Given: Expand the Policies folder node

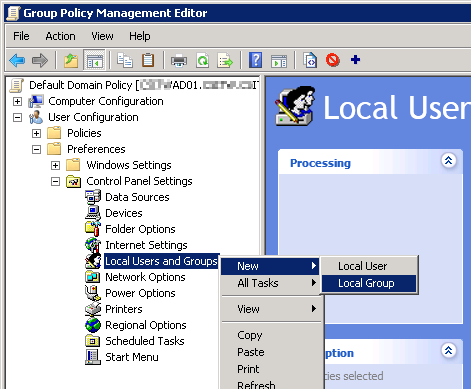Looking at the screenshot, I should pos(36,133).
